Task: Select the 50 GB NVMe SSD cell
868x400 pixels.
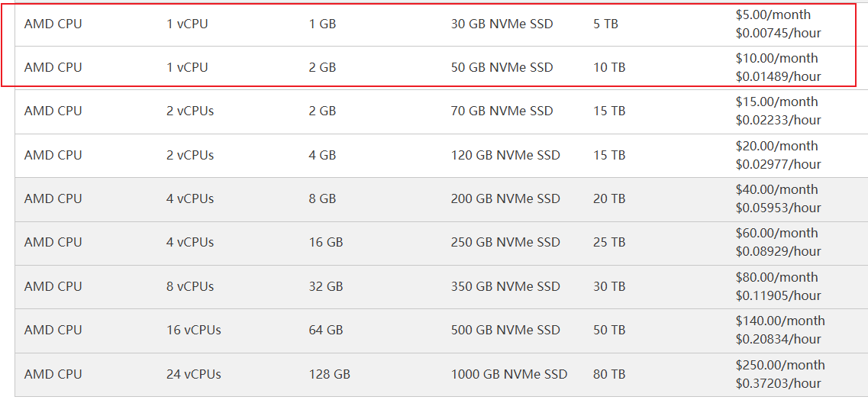Action: [x=502, y=67]
